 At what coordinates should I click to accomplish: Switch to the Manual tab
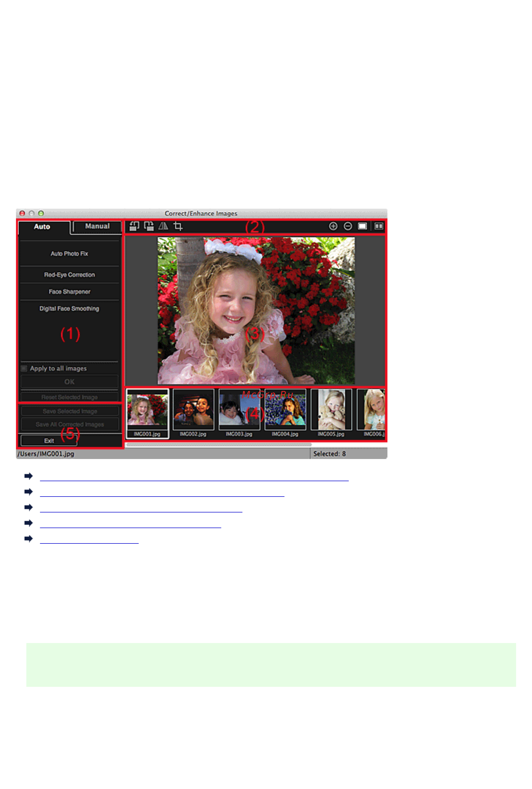97,226
